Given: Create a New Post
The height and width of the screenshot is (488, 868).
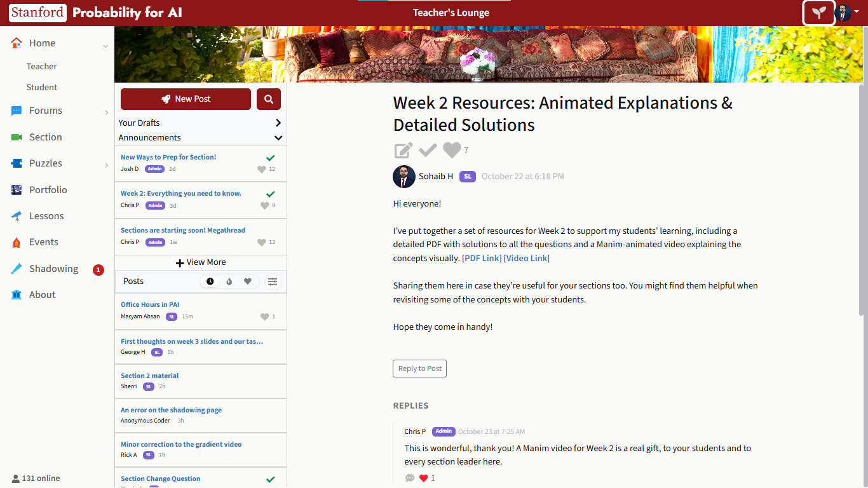Looking at the screenshot, I should tap(186, 99).
